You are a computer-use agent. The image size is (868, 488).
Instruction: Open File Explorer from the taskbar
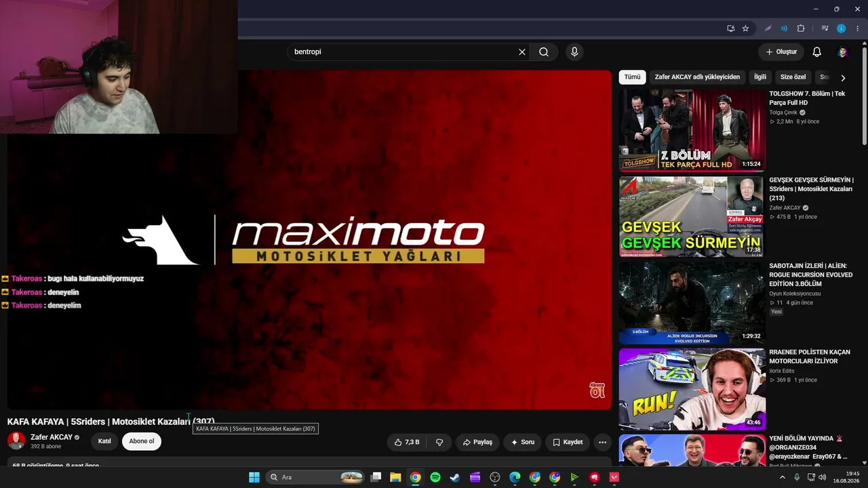click(x=395, y=477)
